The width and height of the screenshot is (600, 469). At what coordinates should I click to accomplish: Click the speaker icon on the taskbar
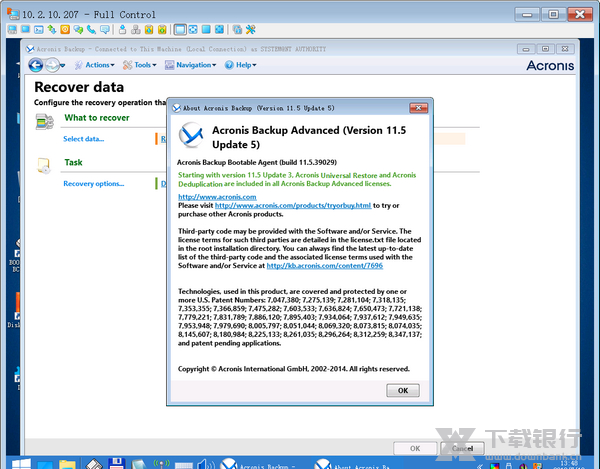205,464
